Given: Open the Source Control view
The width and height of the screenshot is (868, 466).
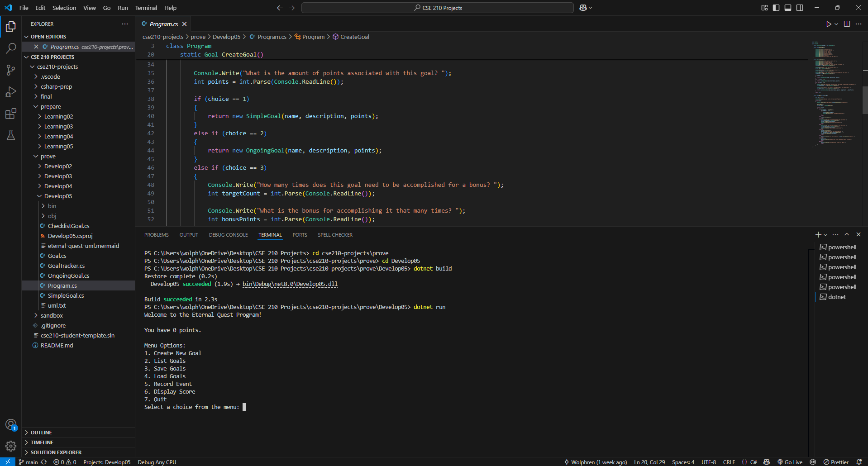Looking at the screenshot, I should click(x=11, y=70).
